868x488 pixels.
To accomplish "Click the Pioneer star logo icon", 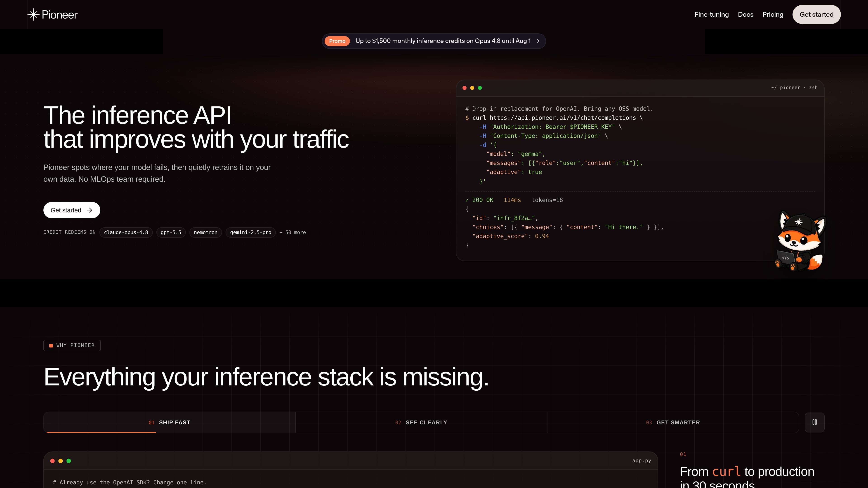I will click(x=33, y=14).
